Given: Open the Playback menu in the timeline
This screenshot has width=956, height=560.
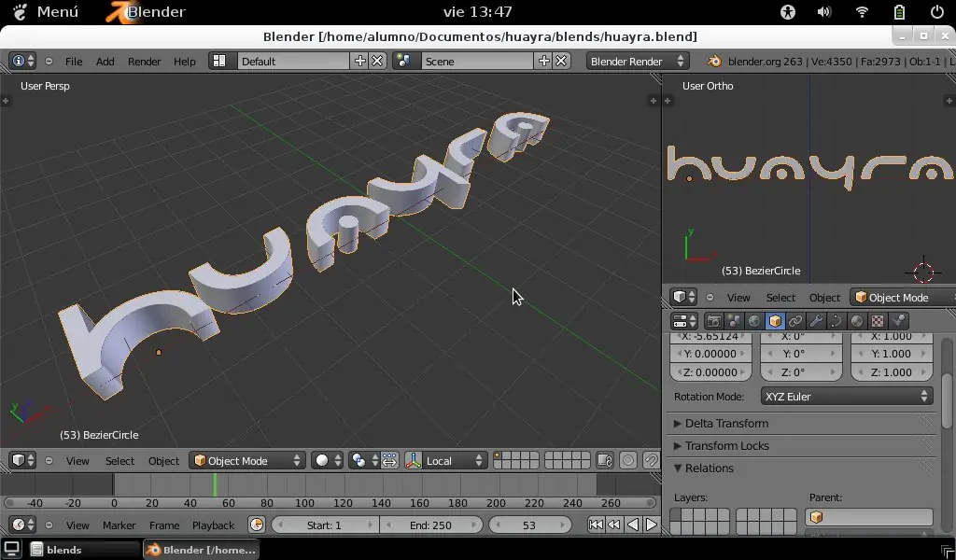Looking at the screenshot, I should click(213, 525).
